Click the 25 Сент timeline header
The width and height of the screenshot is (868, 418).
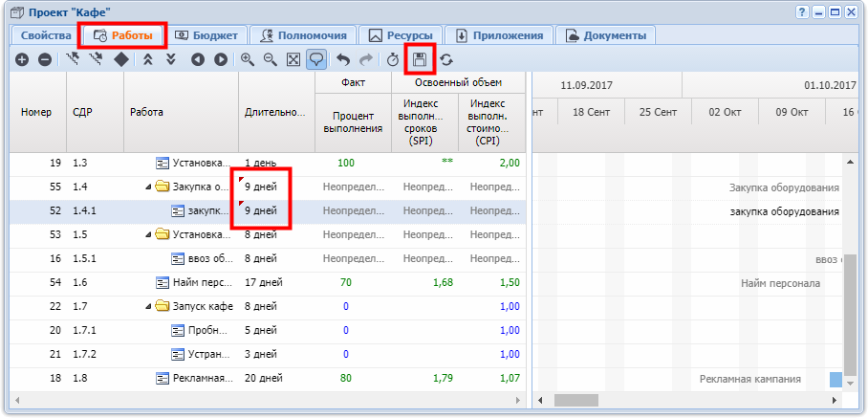pyautogui.click(x=659, y=112)
